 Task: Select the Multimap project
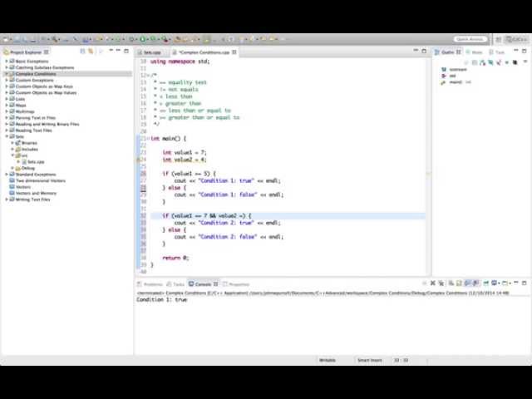coord(25,111)
